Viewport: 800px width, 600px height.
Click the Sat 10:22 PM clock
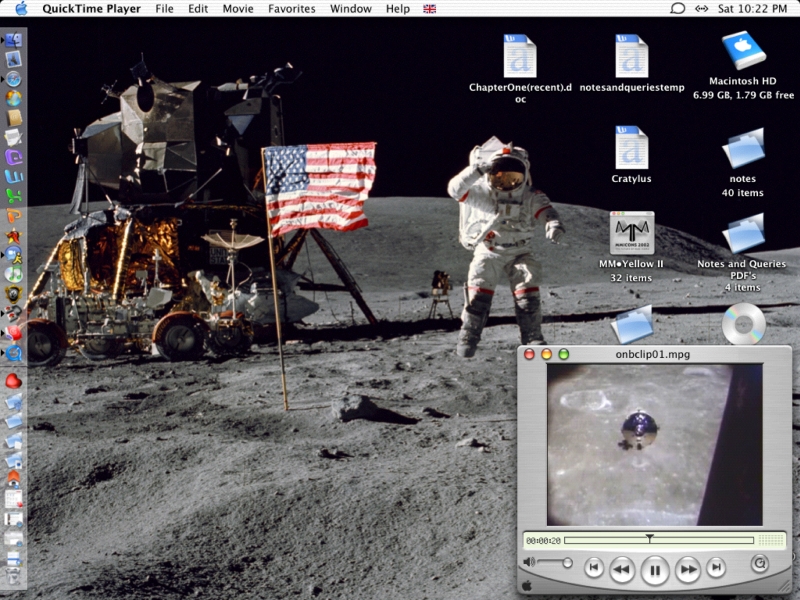(x=754, y=9)
